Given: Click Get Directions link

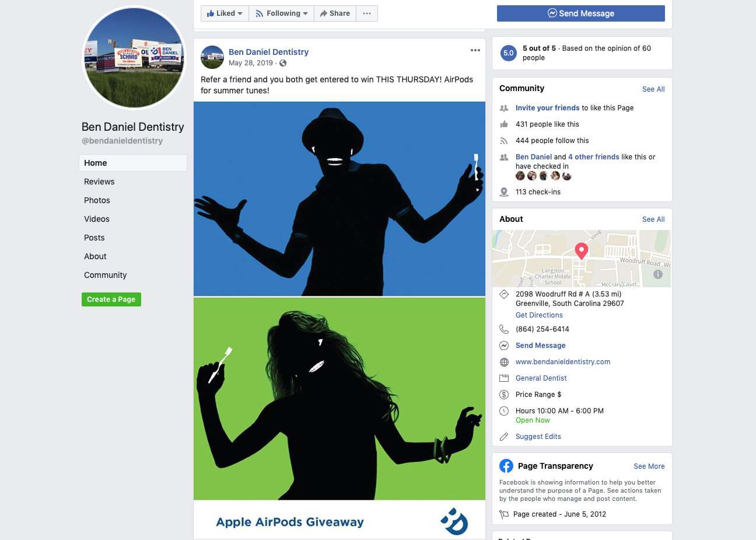Looking at the screenshot, I should (x=539, y=315).
